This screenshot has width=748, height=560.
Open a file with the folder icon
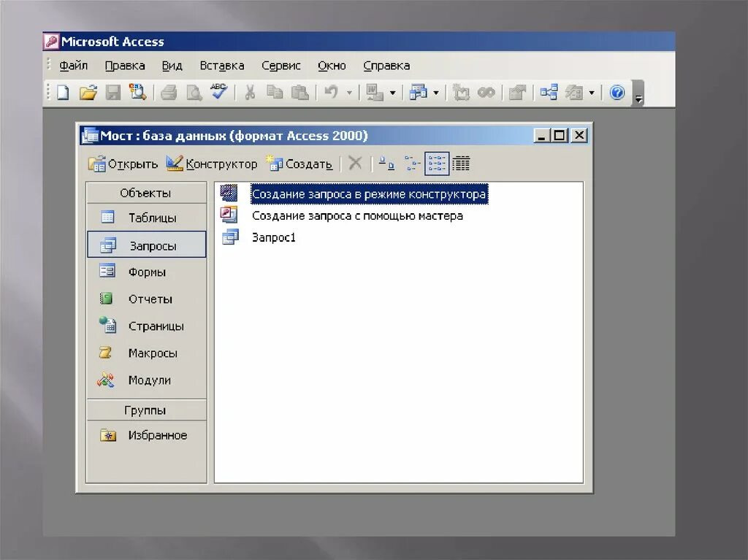pos(88,92)
